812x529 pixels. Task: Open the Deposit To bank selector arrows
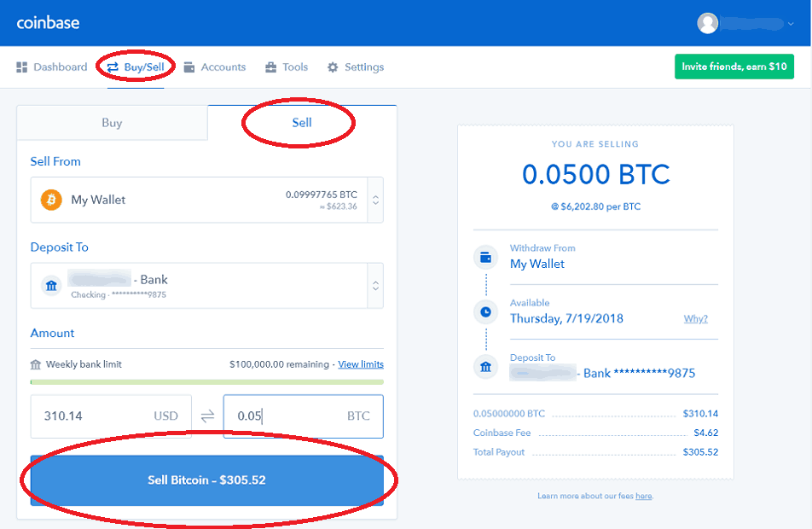(376, 286)
